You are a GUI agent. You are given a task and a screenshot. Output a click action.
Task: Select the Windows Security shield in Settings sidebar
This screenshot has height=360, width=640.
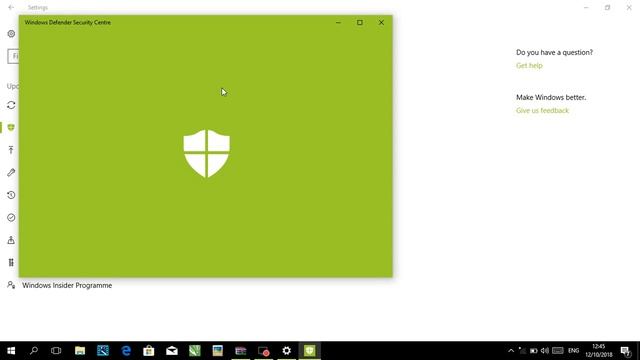pos(11,128)
